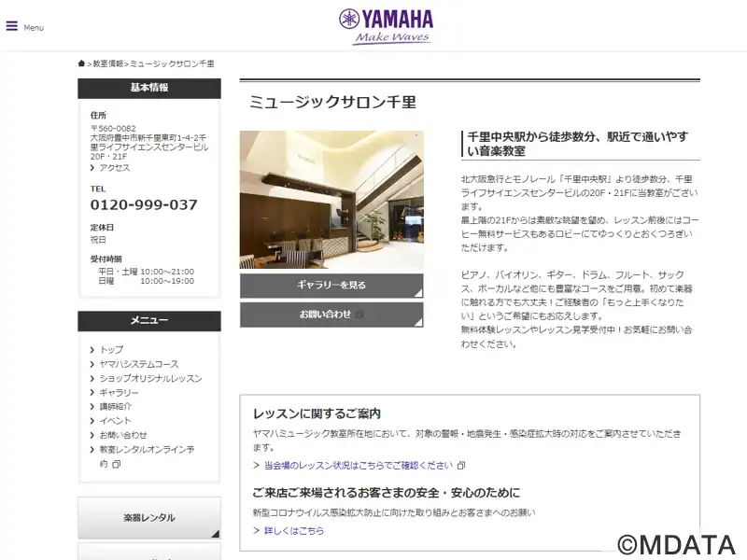Select the 基本情報 panel header
The height and width of the screenshot is (560, 747).
pos(149,88)
